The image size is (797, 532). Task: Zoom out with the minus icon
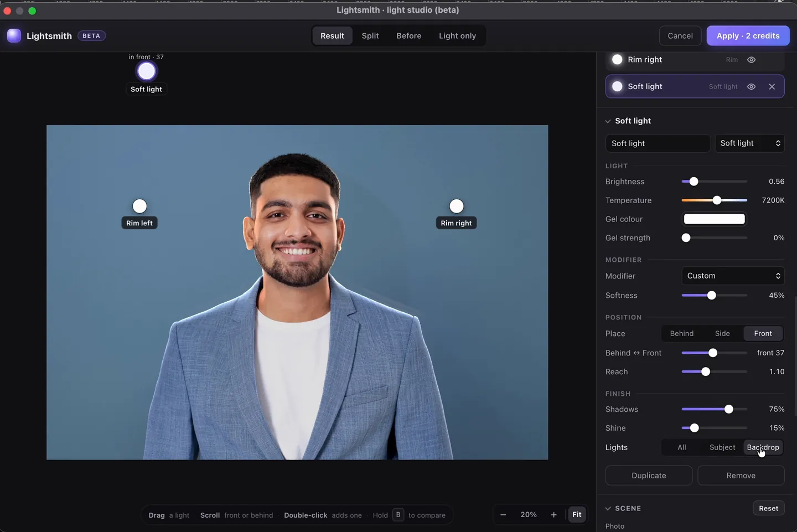(x=503, y=515)
